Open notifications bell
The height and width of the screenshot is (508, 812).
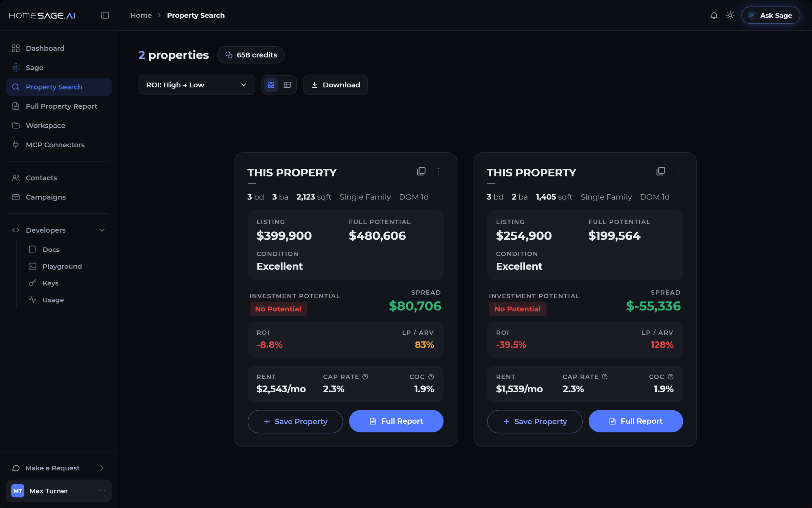714,15
